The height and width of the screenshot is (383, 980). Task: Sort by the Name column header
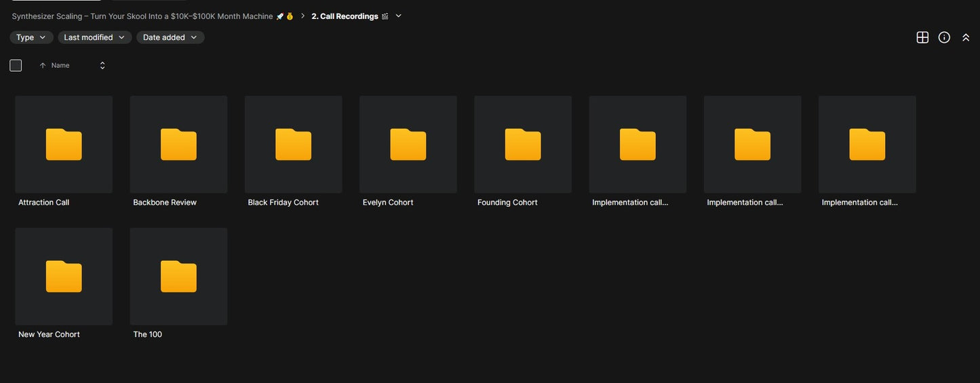pos(60,65)
